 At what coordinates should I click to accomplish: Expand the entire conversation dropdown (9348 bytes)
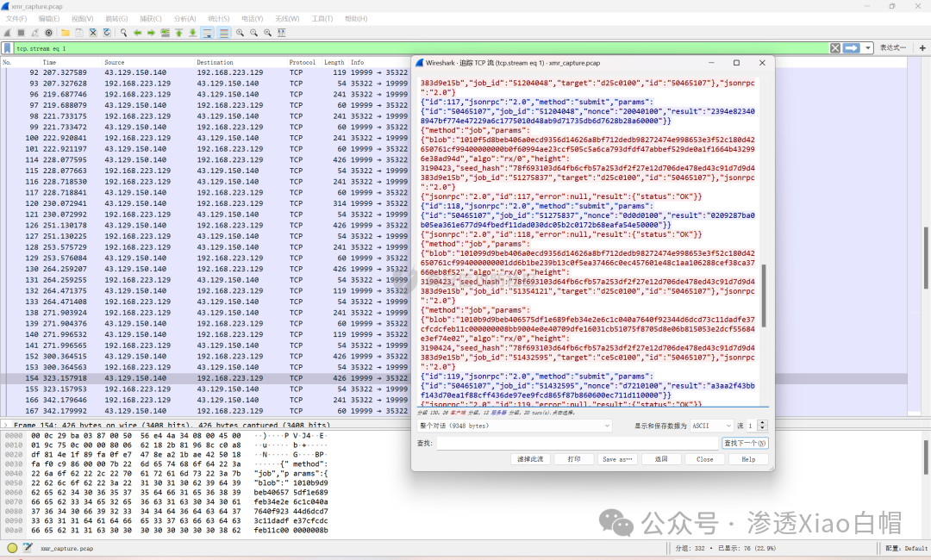(515, 426)
